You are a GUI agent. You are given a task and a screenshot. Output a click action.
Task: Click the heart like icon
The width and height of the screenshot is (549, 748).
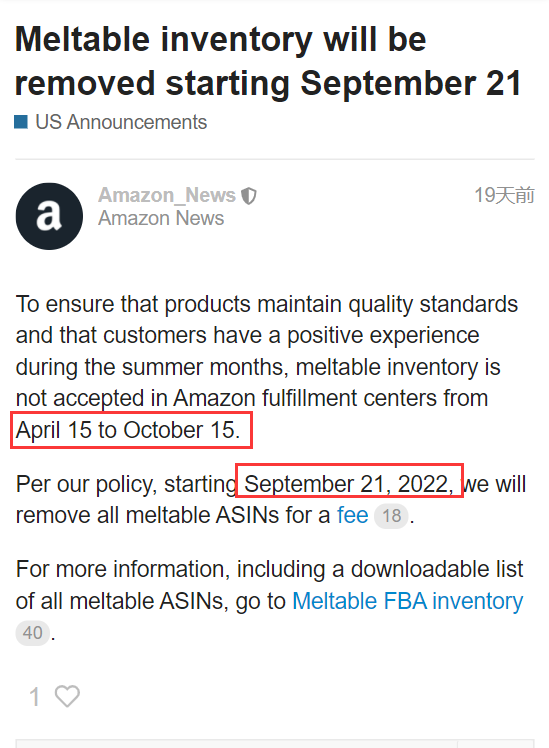[x=67, y=696]
